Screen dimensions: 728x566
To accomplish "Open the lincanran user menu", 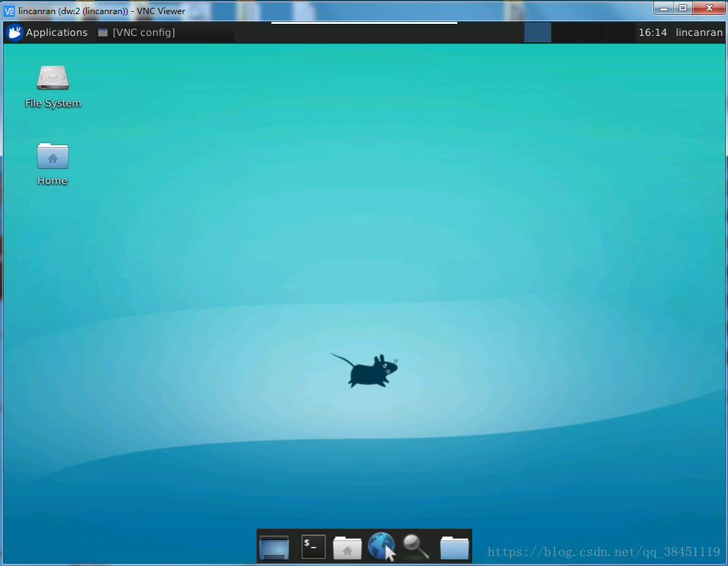I will pyautogui.click(x=698, y=32).
